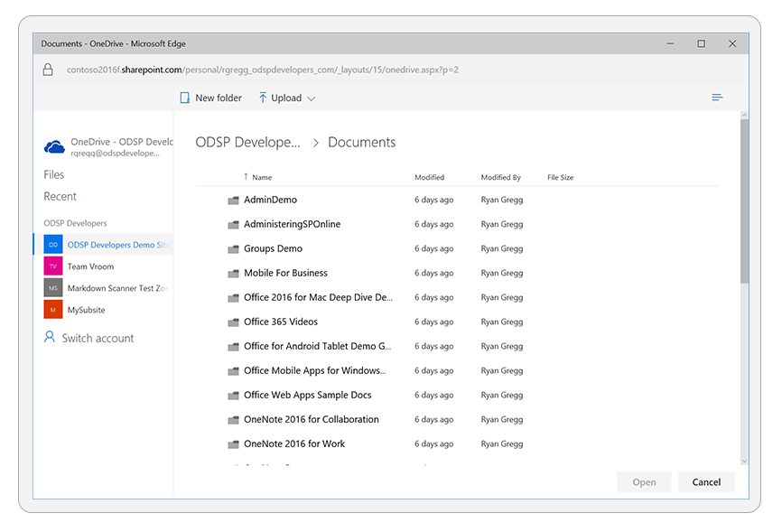Click the Team Vroom site icon
782x532 pixels.
click(51, 266)
